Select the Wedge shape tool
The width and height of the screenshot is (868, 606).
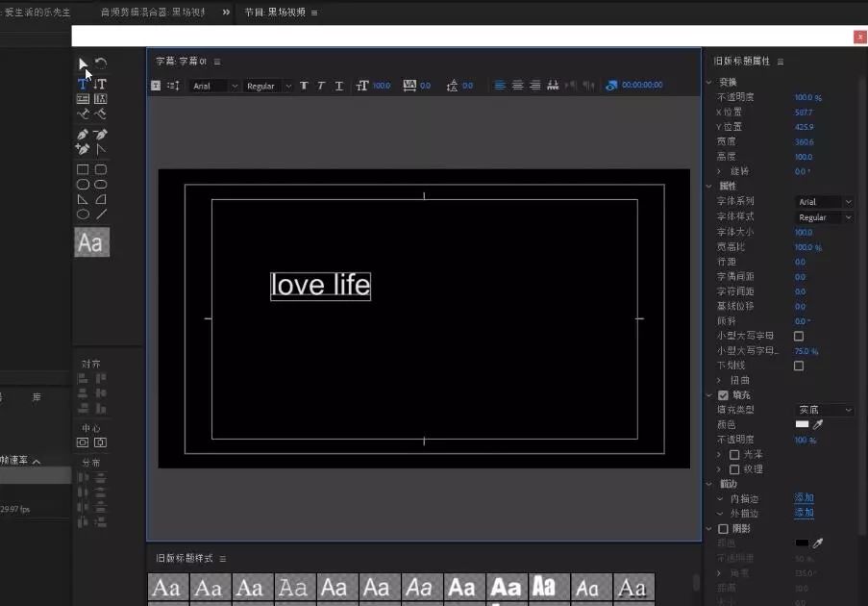83,199
